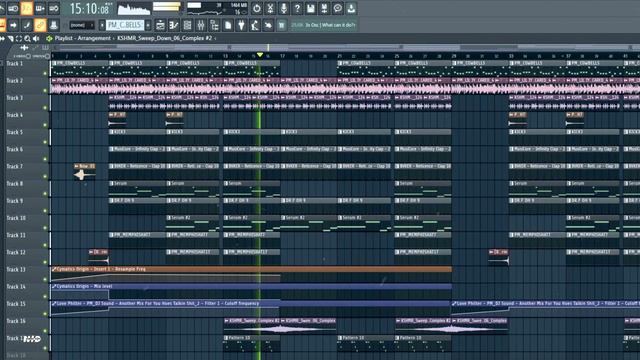The height and width of the screenshot is (360, 640).
Task: Select the Track 8 label
Action: [x=15, y=184]
